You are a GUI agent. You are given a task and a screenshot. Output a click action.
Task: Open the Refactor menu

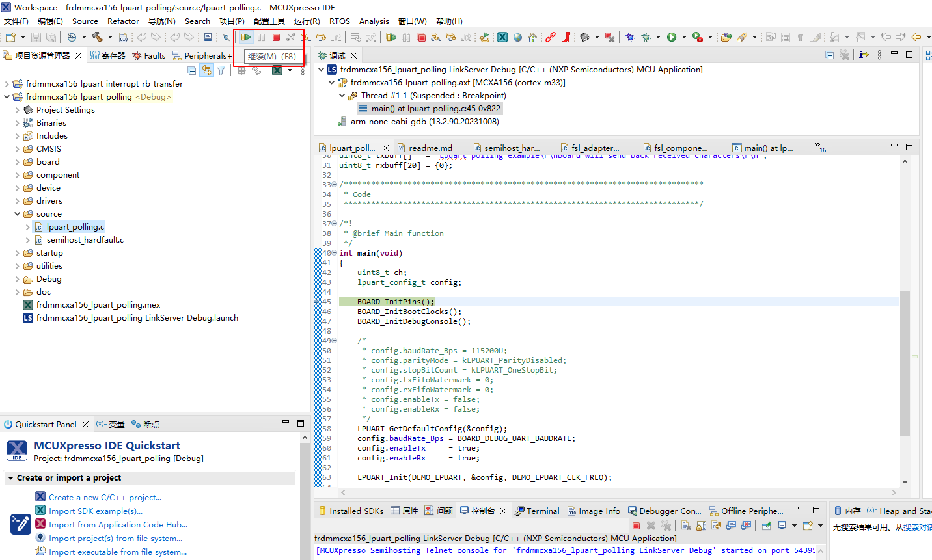point(123,21)
